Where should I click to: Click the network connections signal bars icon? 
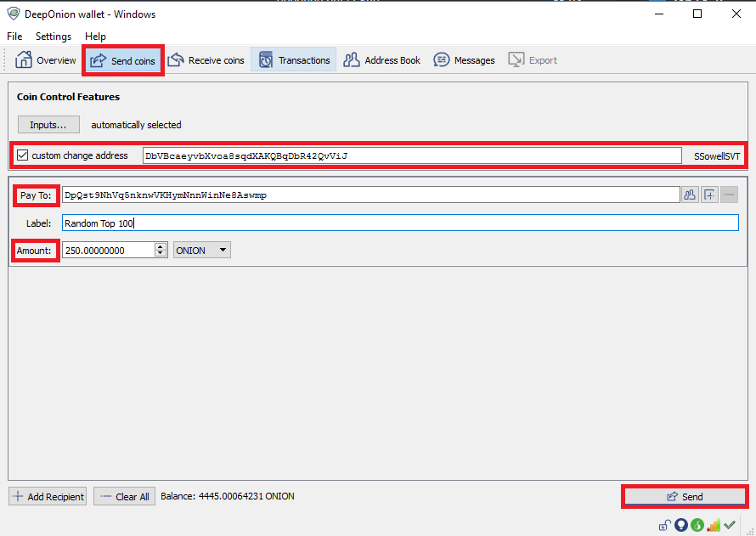point(713,525)
